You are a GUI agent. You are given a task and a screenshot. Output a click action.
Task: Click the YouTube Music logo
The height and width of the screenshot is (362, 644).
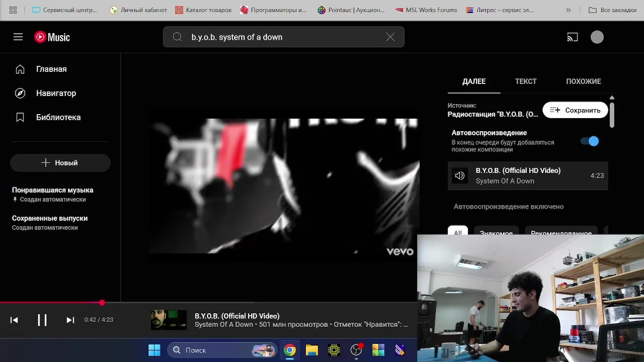coord(52,37)
